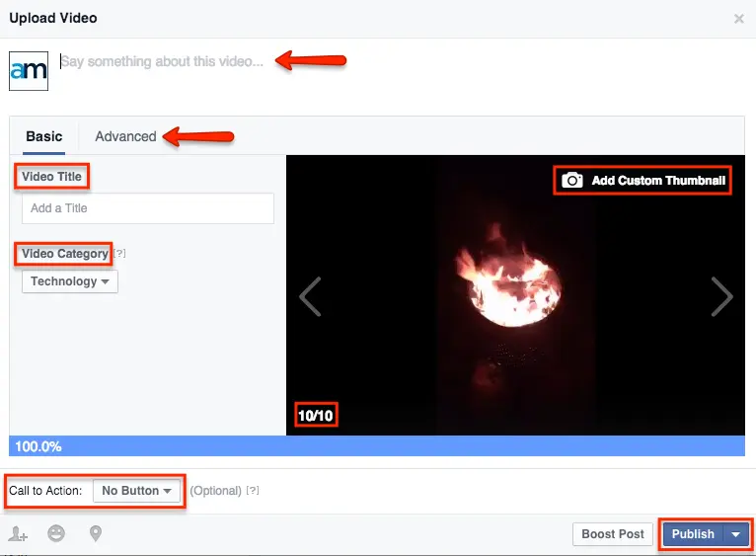756x556 pixels.
Task: Click the Boost Post button
Action: pyautogui.click(x=612, y=534)
